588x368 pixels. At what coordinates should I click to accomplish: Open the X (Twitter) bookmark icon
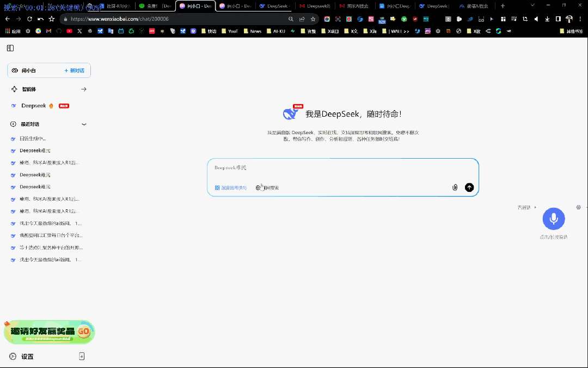click(79, 31)
